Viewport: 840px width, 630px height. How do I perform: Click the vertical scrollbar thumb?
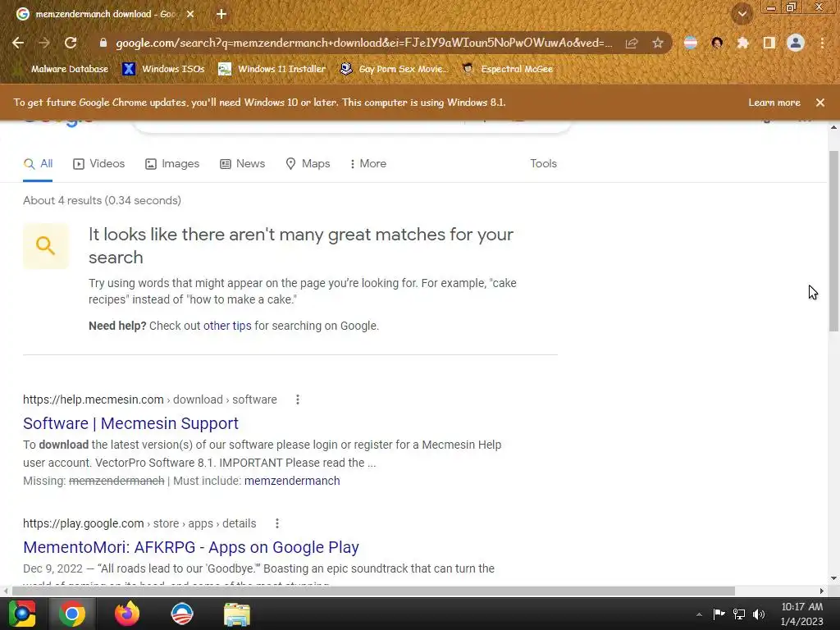click(833, 241)
